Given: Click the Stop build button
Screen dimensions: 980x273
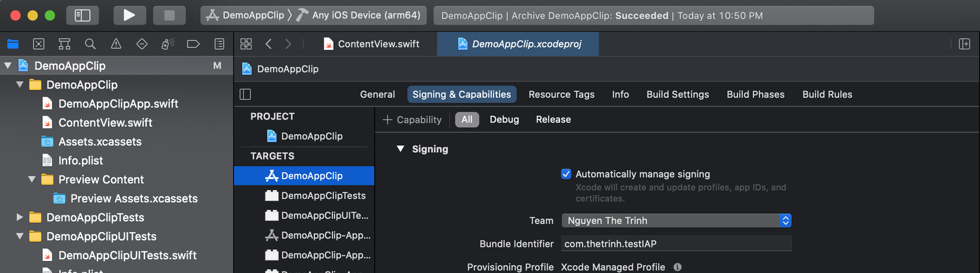Looking at the screenshot, I should point(169,15).
